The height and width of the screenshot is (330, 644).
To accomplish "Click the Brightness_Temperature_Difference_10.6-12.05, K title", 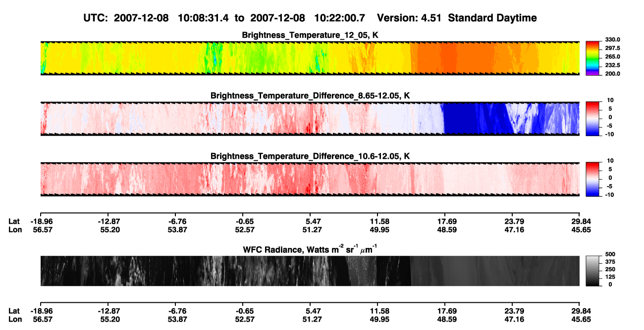I will point(310,156).
